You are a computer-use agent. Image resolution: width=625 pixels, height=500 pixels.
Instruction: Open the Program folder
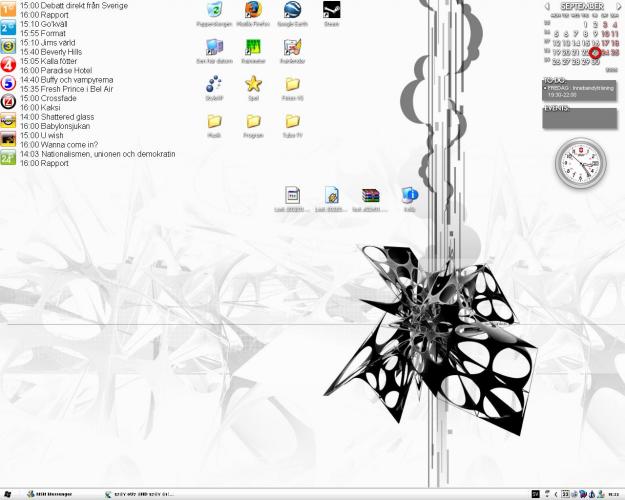252,122
